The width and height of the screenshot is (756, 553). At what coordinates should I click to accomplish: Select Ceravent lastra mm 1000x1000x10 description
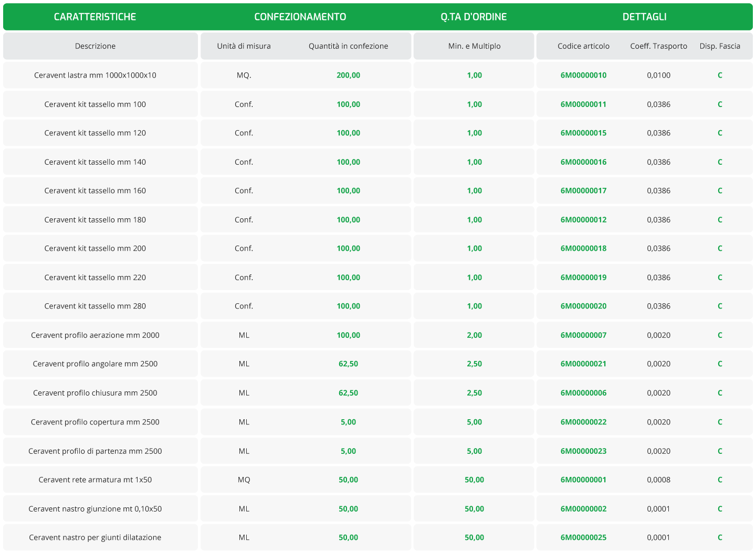click(x=95, y=75)
